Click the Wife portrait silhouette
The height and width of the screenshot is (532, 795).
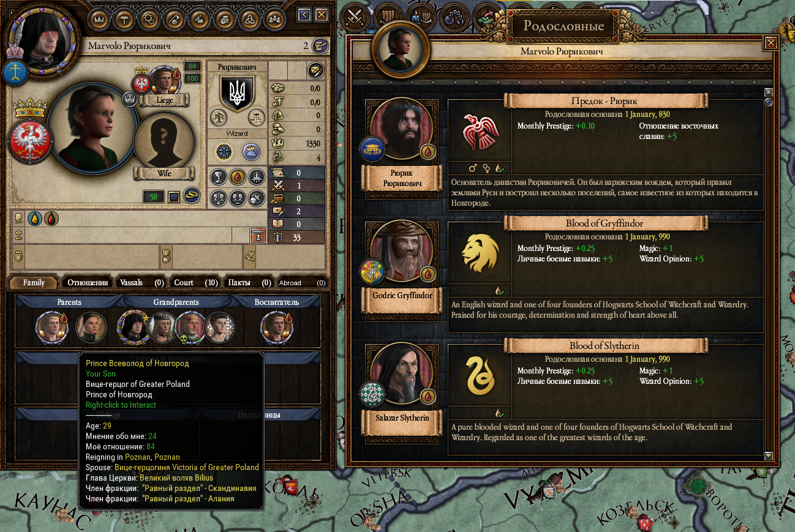tap(164, 141)
